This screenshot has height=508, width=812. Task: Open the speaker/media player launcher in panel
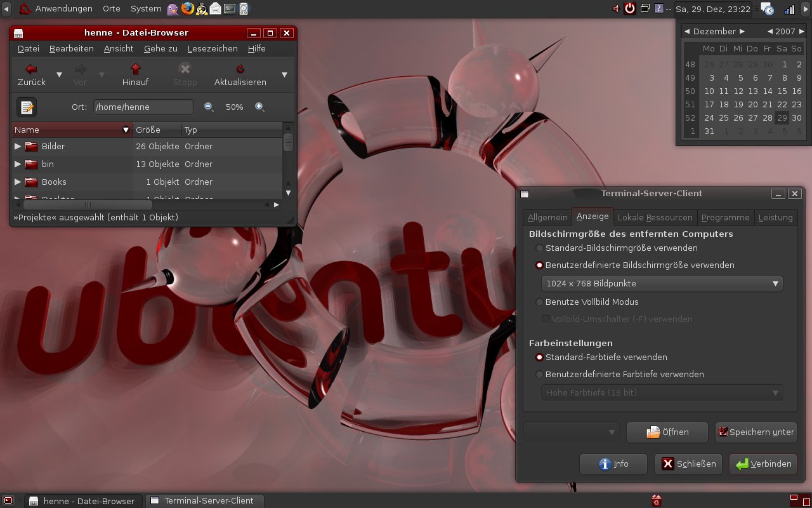pos(244,9)
